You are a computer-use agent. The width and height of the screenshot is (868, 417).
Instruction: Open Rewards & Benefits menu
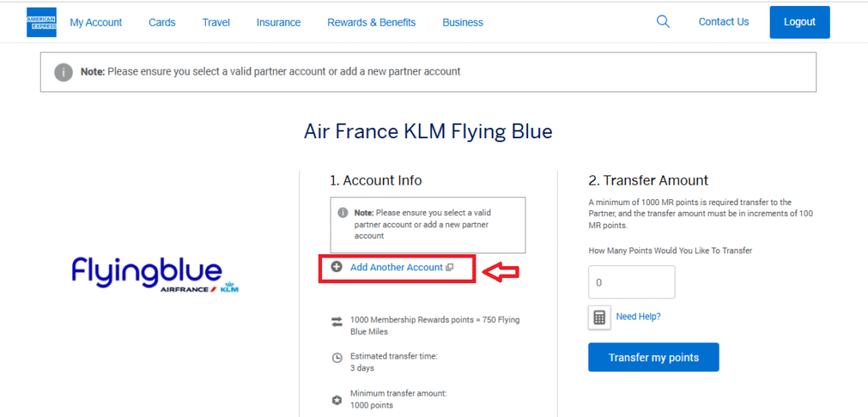coord(371,23)
